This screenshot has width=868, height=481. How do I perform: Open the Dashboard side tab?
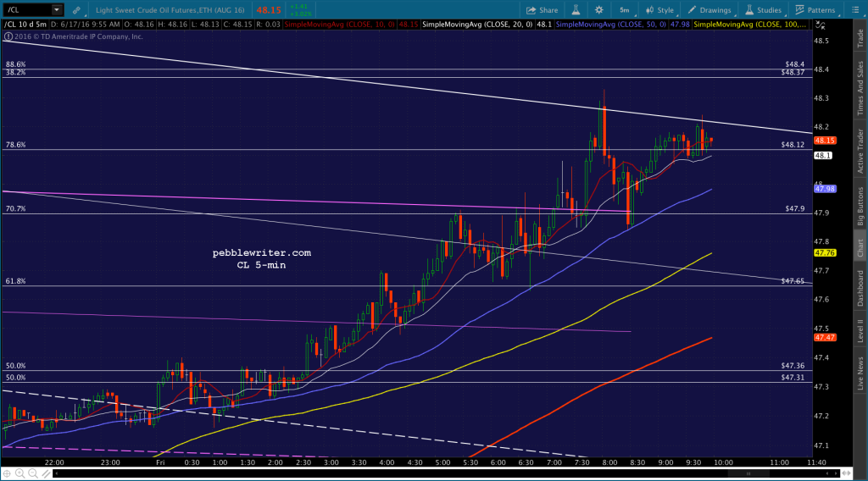tap(860, 288)
